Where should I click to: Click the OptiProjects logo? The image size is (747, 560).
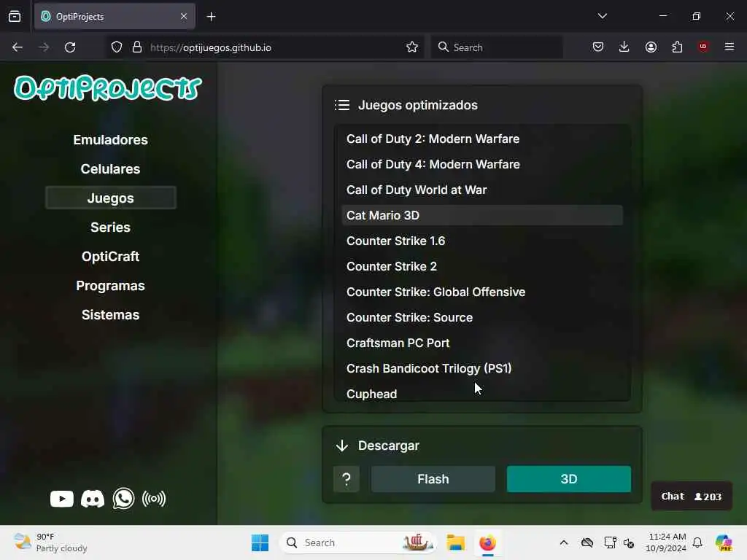click(108, 88)
